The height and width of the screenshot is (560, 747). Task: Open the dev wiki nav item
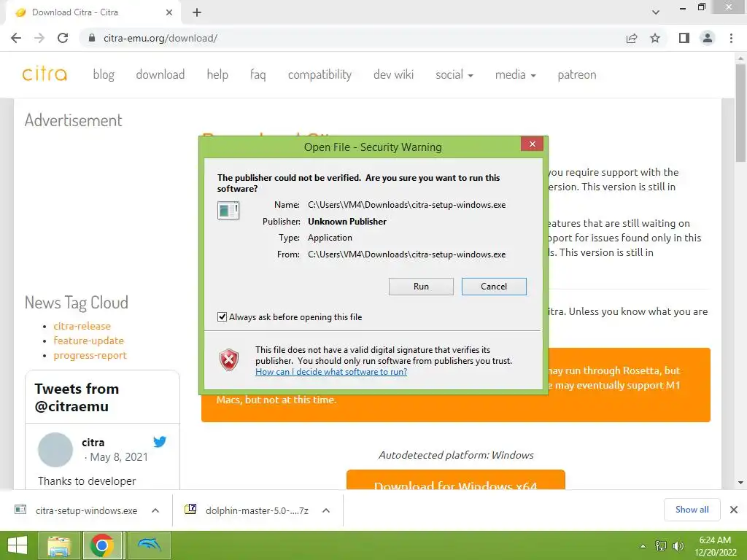pyautogui.click(x=393, y=75)
